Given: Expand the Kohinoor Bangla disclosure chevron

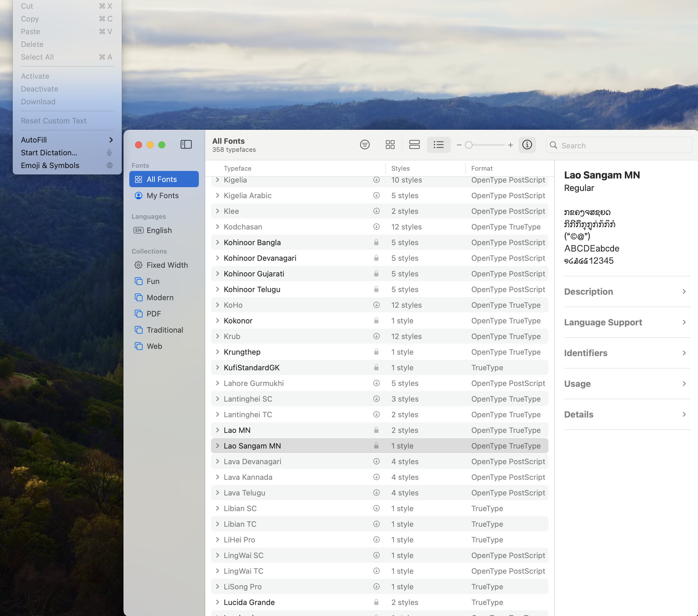Looking at the screenshot, I should pos(217,242).
